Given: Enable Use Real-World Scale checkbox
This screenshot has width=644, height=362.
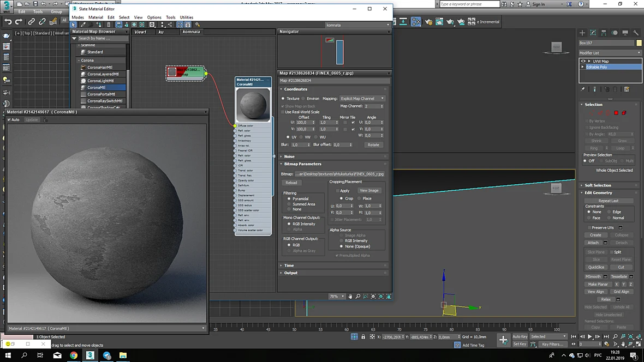Looking at the screenshot, I should click(x=283, y=112).
